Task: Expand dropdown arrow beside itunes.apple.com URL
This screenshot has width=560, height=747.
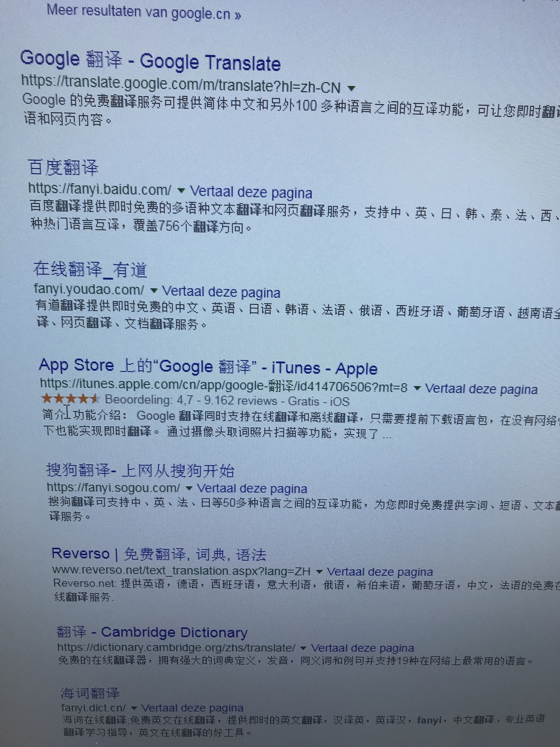Action: tap(417, 388)
